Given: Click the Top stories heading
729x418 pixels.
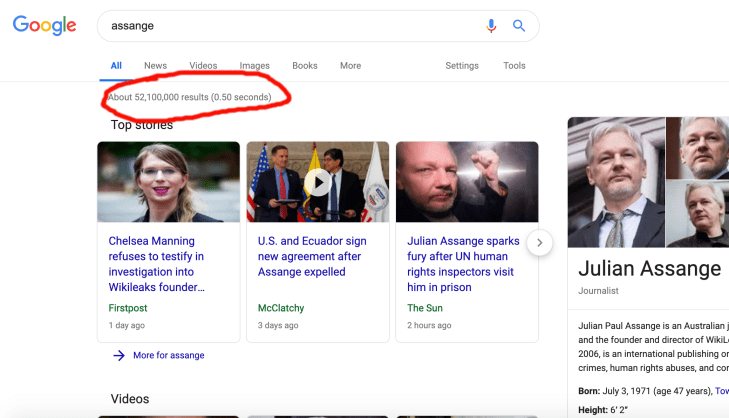Looking at the screenshot, I should click(142, 125).
